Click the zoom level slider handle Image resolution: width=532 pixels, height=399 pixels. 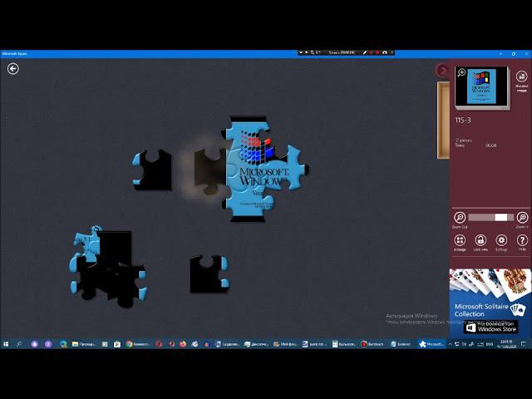[501, 218]
